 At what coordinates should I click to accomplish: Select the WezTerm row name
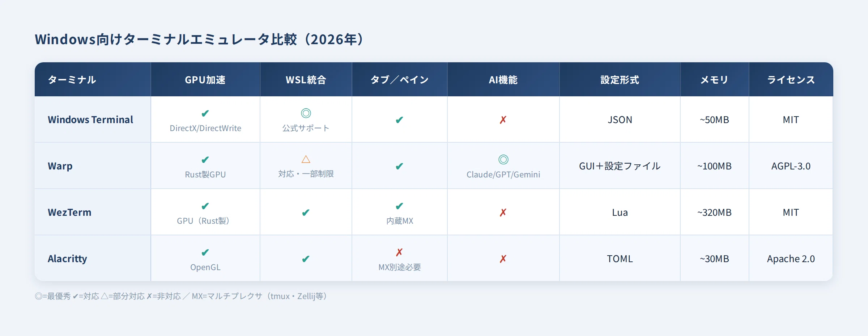[69, 213]
